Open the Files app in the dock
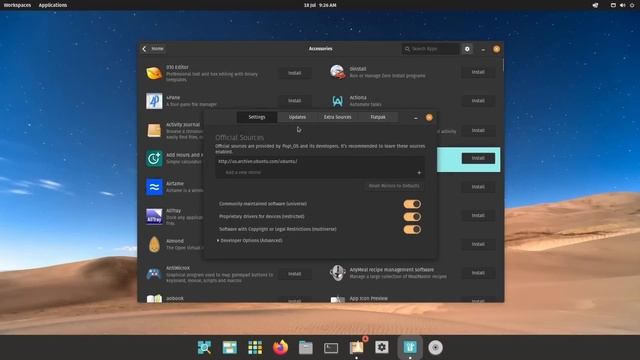This screenshot has width=640, height=360. click(305, 347)
